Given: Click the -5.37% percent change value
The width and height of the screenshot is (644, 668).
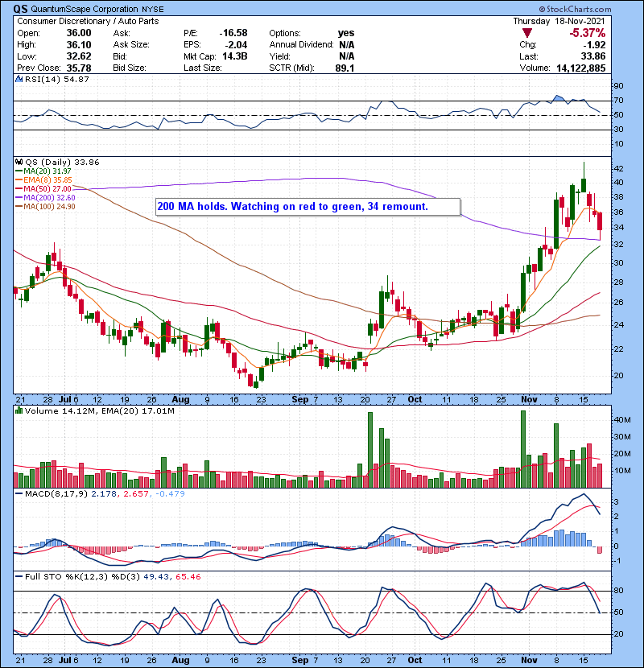Looking at the screenshot, I should tap(588, 33).
